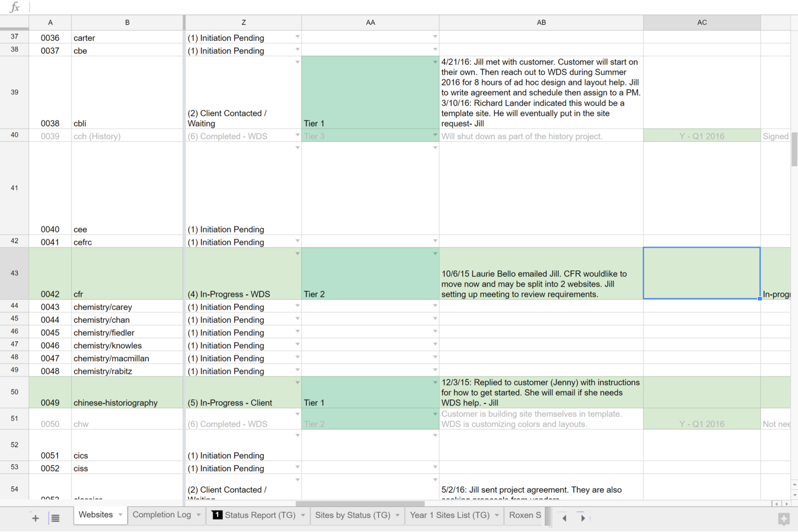
Task: Select note cell starting '4/21/16: Jill met'
Action: tap(541, 93)
